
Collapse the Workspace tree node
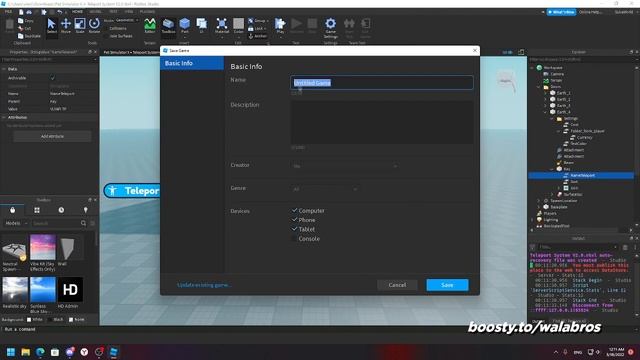click(x=532, y=68)
